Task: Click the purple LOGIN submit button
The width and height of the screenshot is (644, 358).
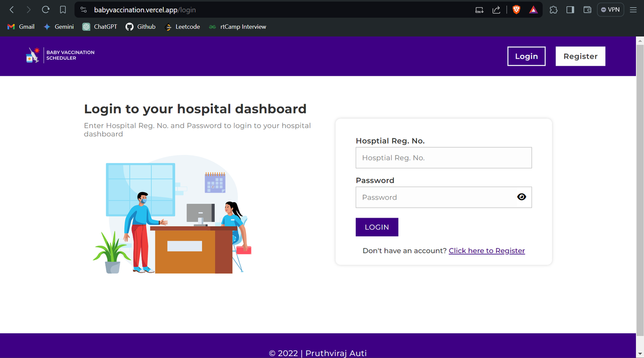Action: tap(377, 227)
